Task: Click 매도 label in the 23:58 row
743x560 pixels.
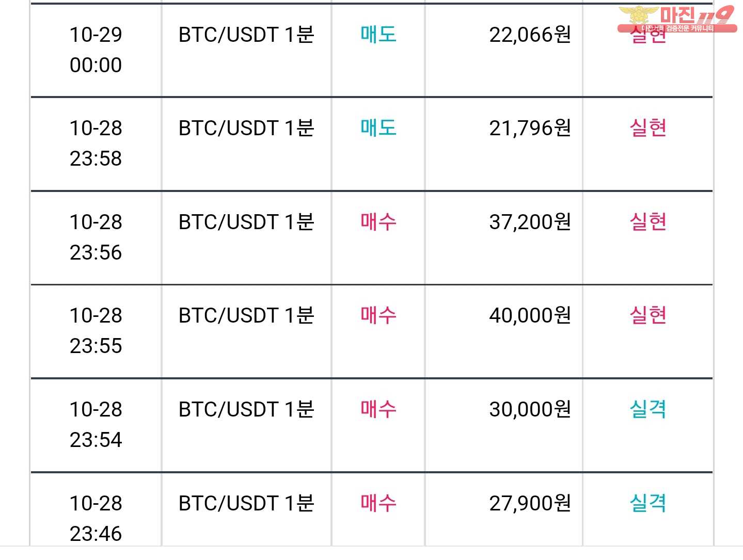Action: [x=378, y=128]
